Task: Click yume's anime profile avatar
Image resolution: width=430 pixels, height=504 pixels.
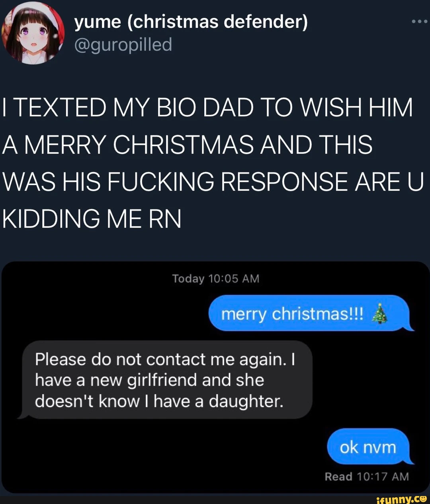Action: coord(33,33)
